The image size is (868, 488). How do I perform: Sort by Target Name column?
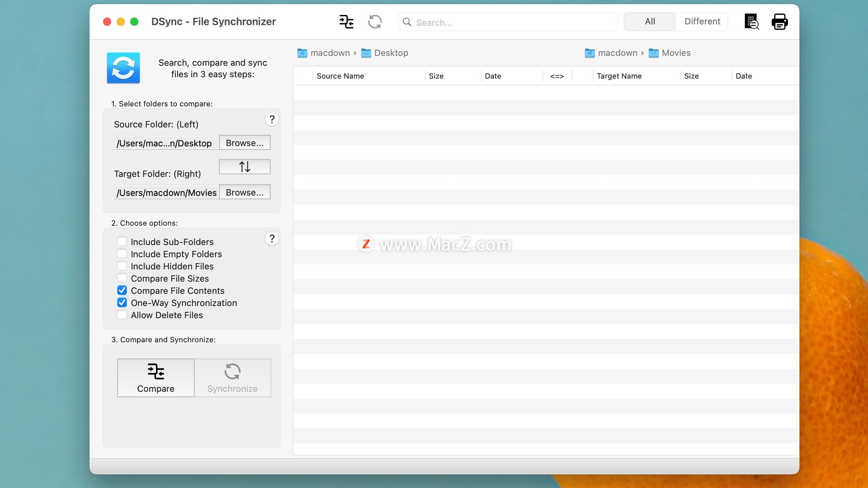(636, 76)
